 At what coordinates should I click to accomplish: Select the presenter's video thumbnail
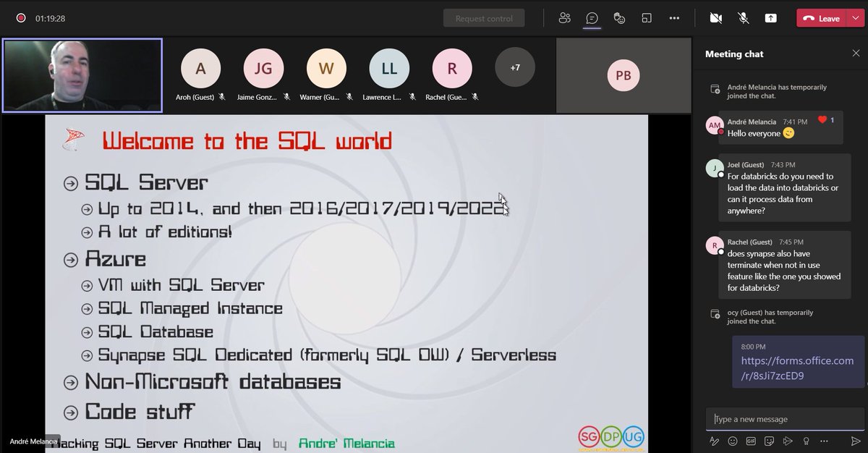coord(82,75)
